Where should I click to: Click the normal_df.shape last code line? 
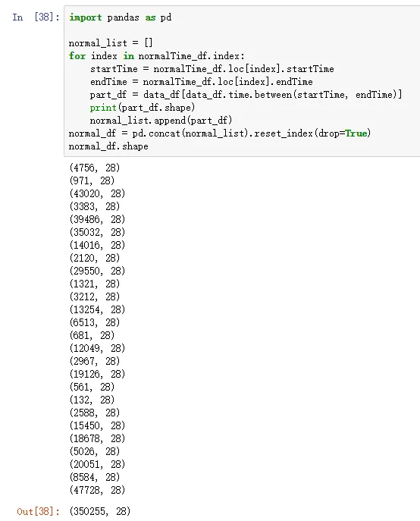click(x=108, y=146)
